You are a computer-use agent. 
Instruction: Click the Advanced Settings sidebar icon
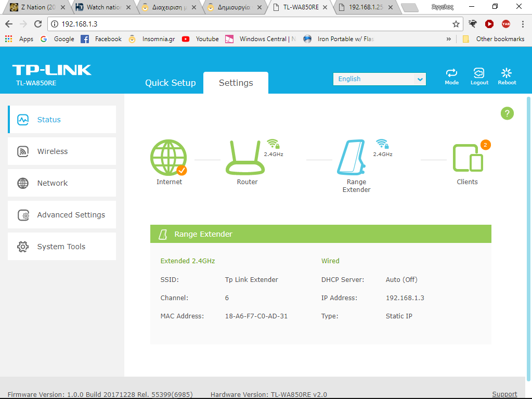(23, 215)
